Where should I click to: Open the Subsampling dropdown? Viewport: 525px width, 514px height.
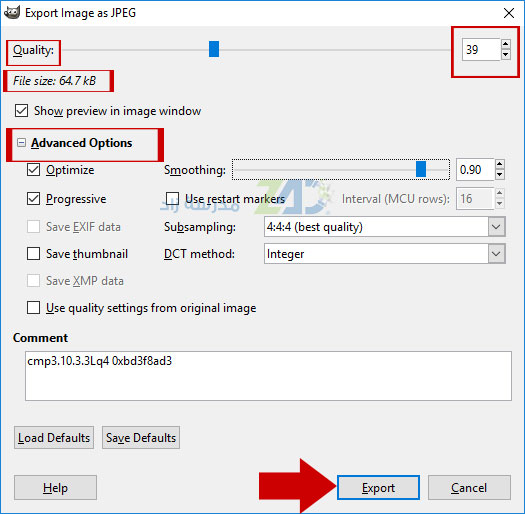click(384, 227)
